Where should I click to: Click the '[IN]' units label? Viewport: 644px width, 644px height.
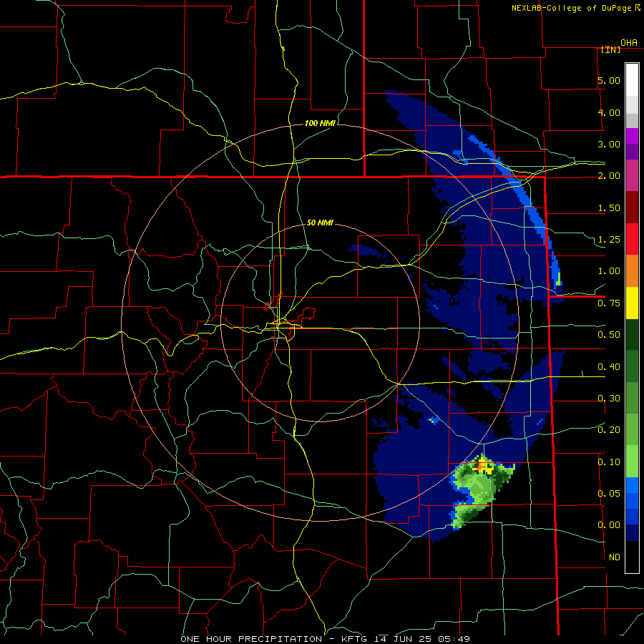click(x=610, y=49)
